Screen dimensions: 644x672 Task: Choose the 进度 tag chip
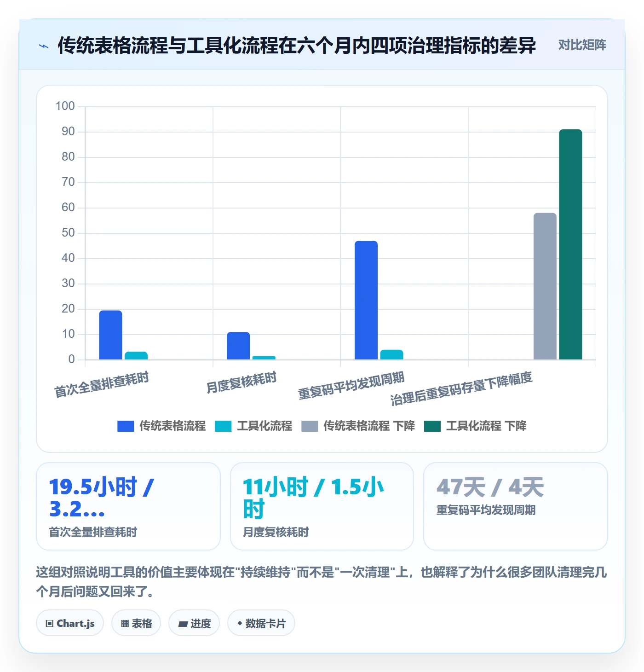(194, 623)
